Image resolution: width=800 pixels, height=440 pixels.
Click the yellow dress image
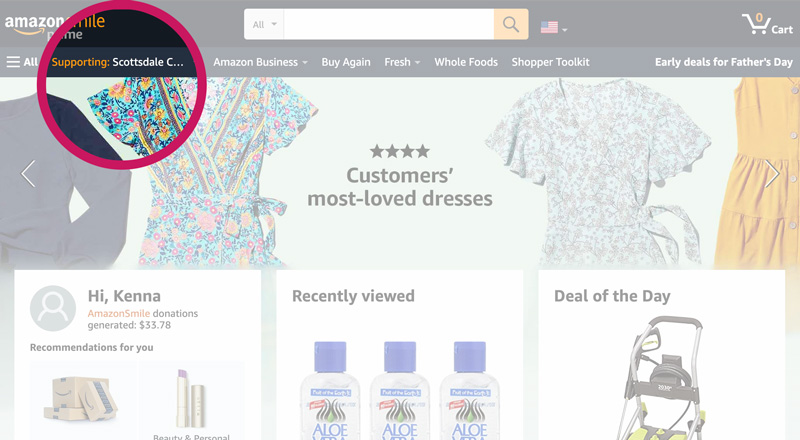pyautogui.click(x=757, y=173)
